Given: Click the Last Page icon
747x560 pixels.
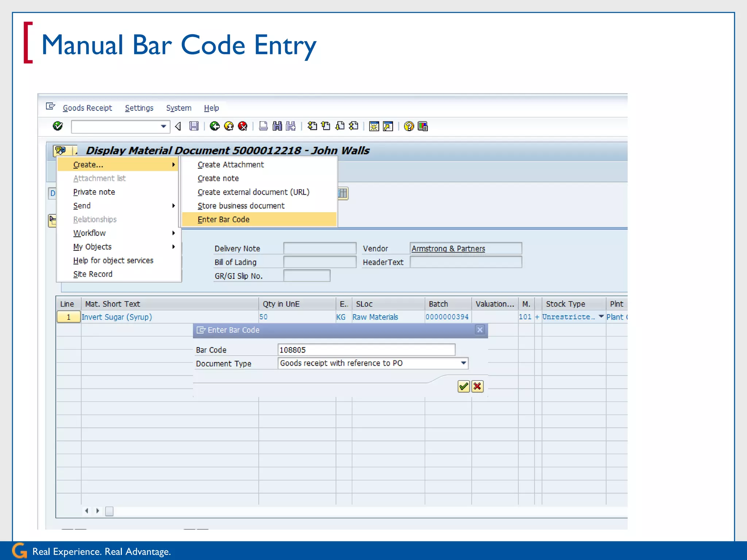Looking at the screenshot, I should 353,126.
